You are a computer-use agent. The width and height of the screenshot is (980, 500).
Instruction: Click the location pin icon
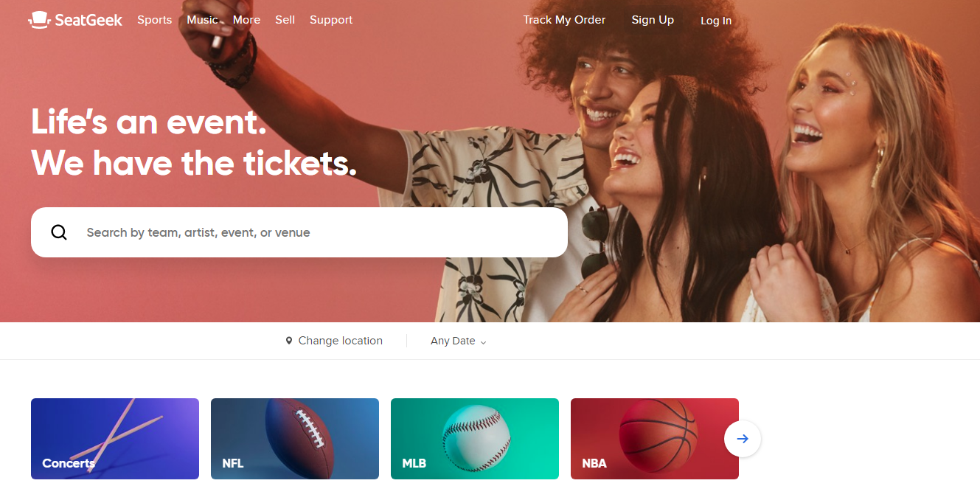tap(289, 341)
